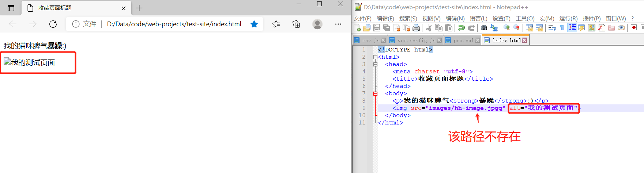Viewport: 644px width, 173px height.
Task: Click the Paste icon in Notepad++
Action: click(449, 28)
